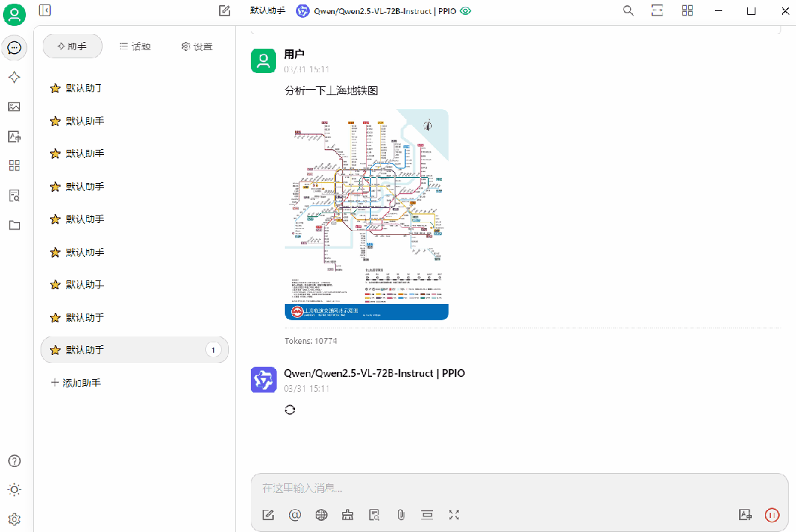Switch to the 设置 tab

click(x=197, y=46)
